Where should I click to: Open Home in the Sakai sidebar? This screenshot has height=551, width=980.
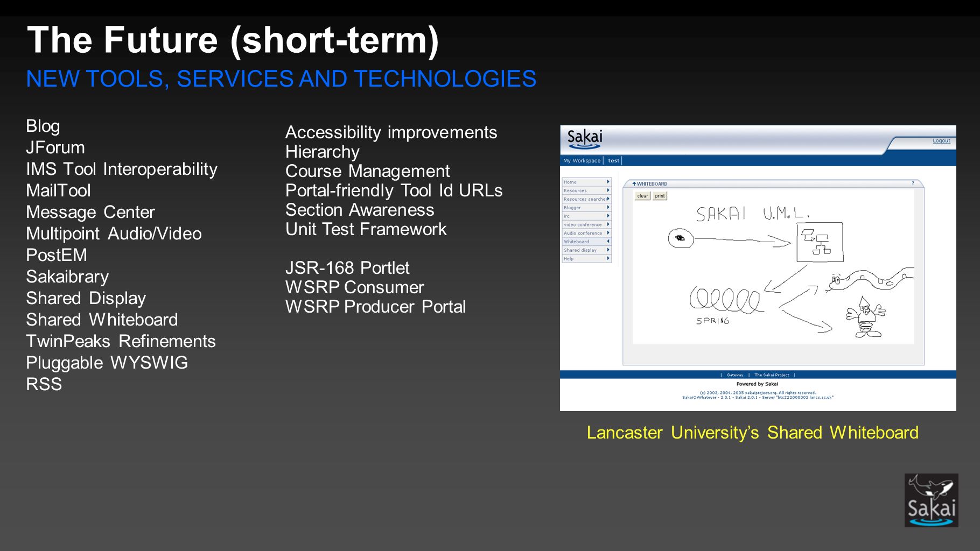click(586, 182)
